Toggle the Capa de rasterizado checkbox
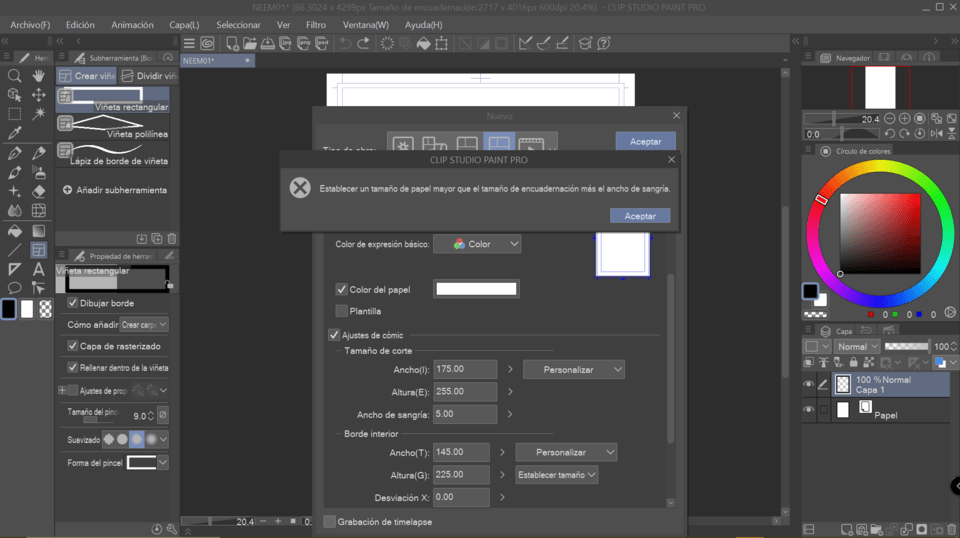Screen dimensions: 960x538 tap(72, 346)
